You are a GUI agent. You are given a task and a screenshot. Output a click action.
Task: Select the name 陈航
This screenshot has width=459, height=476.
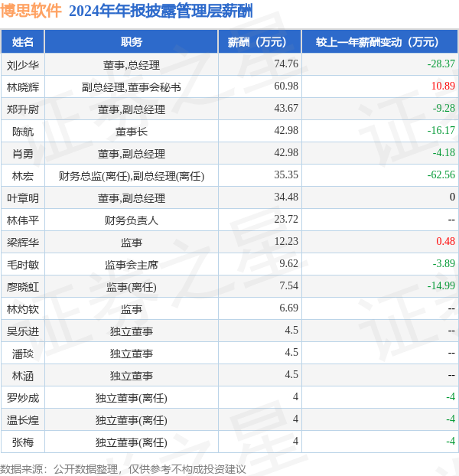tap(23, 132)
